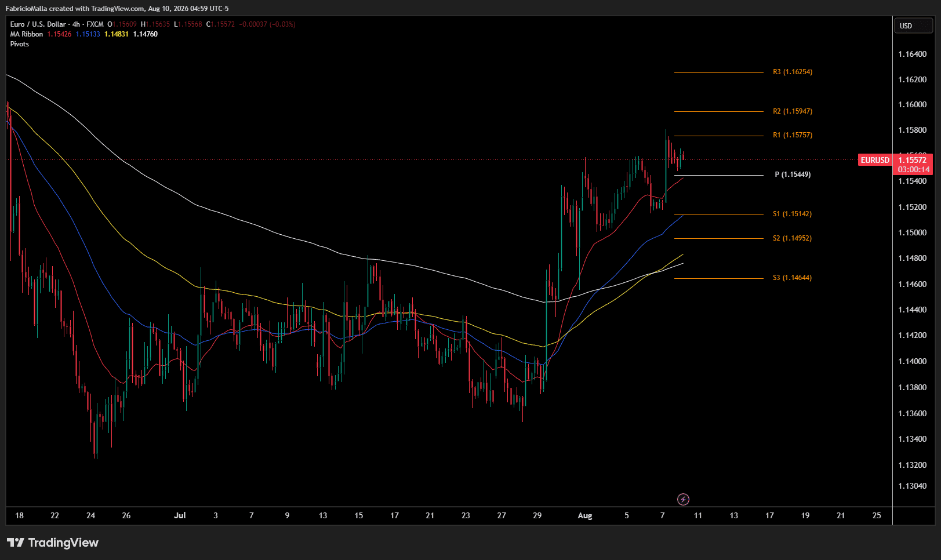Image resolution: width=941 pixels, height=560 pixels.
Task: Click the 1.14400 price axis label
Action: pyautogui.click(x=913, y=310)
